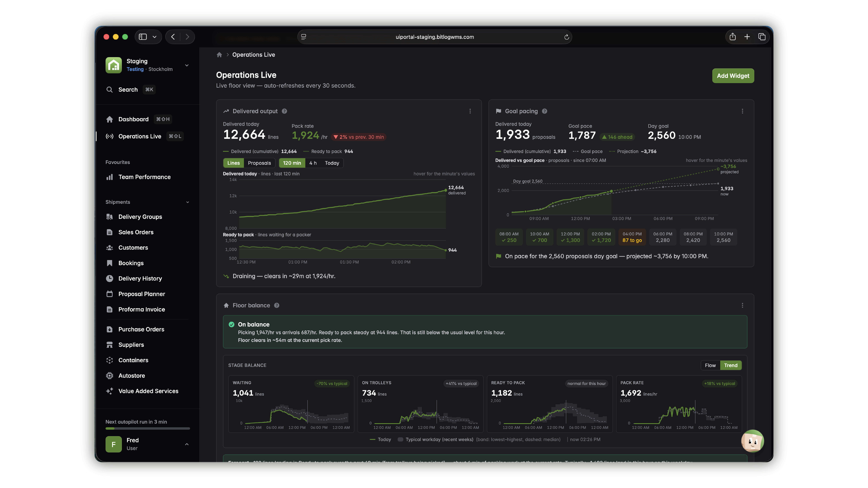This screenshot has height=488, width=868.
Task: Open the Floor balance options menu
Action: click(x=742, y=305)
